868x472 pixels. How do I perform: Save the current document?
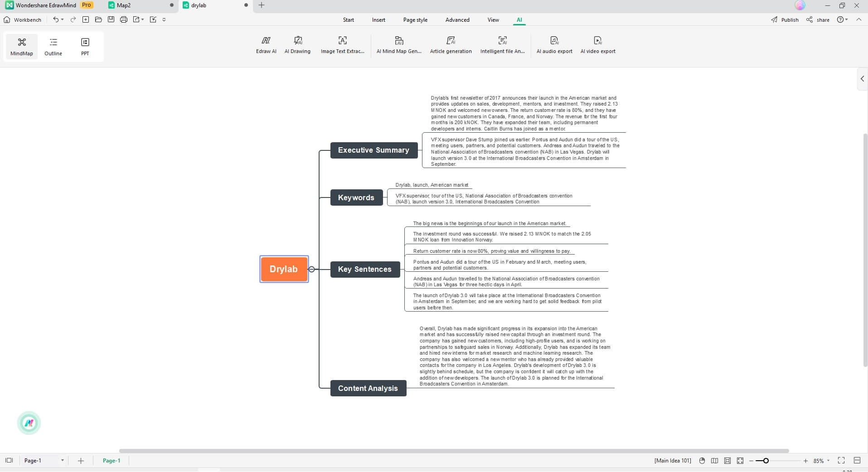point(111,19)
